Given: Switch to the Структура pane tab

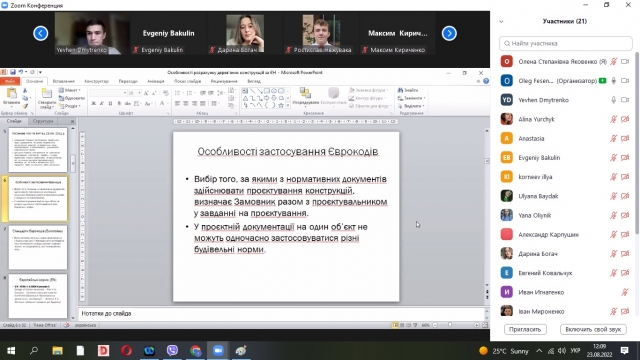Looking at the screenshot, I should pyautogui.click(x=43, y=121).
